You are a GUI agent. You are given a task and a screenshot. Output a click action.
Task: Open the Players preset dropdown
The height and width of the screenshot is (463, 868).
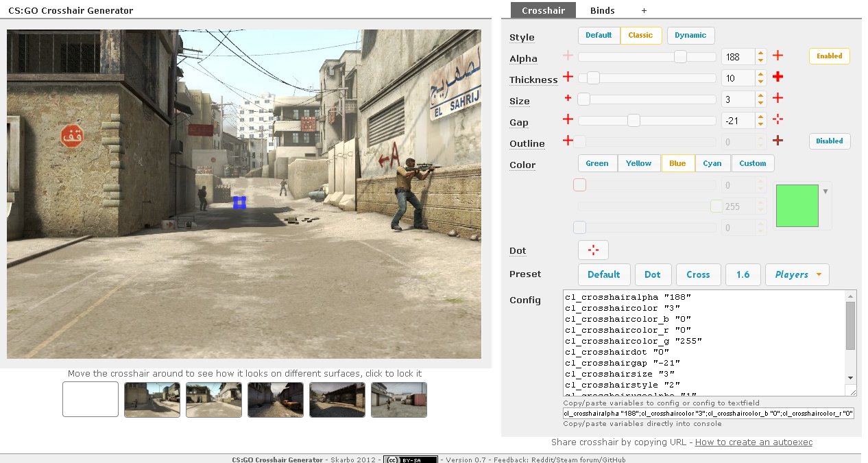point(797,274)
